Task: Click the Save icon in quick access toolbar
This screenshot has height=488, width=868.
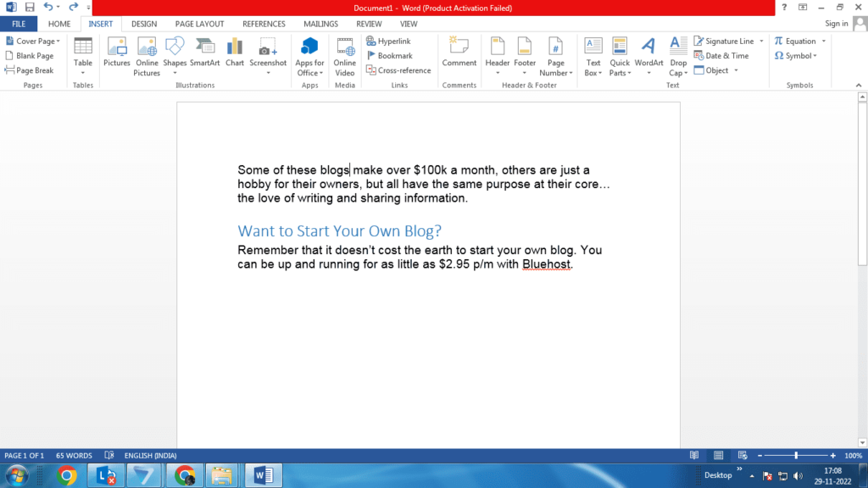Action: (x=30, y=7)
